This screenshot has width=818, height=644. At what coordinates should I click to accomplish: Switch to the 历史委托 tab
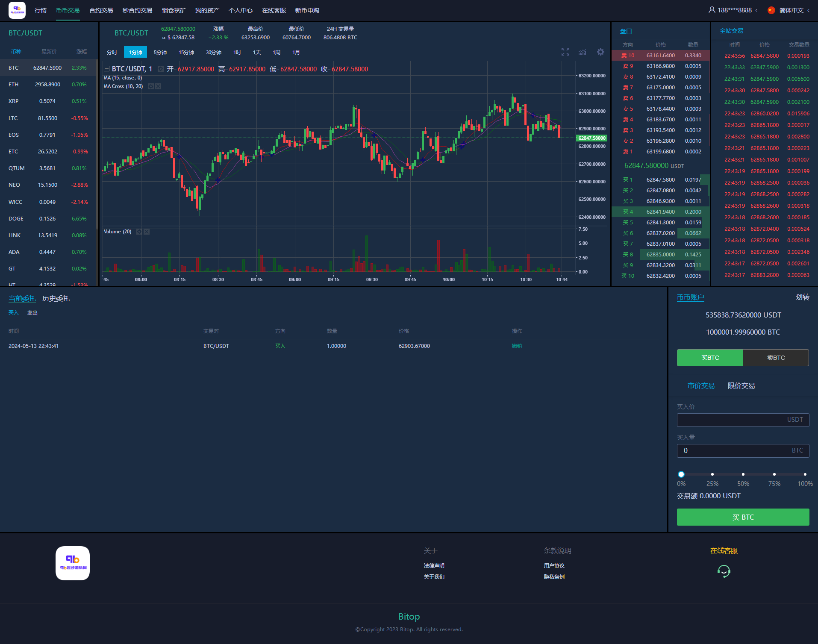(56, 298)
